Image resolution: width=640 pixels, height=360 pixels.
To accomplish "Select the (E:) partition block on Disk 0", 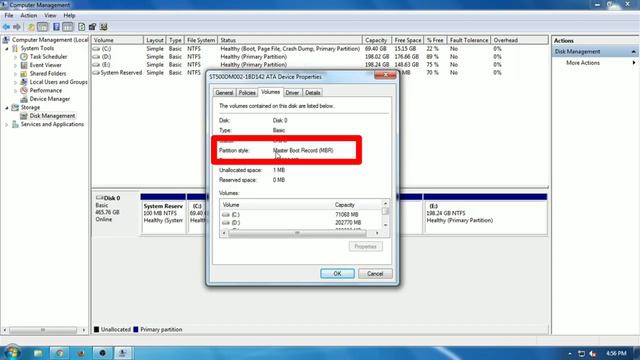I will pos(485,214).
